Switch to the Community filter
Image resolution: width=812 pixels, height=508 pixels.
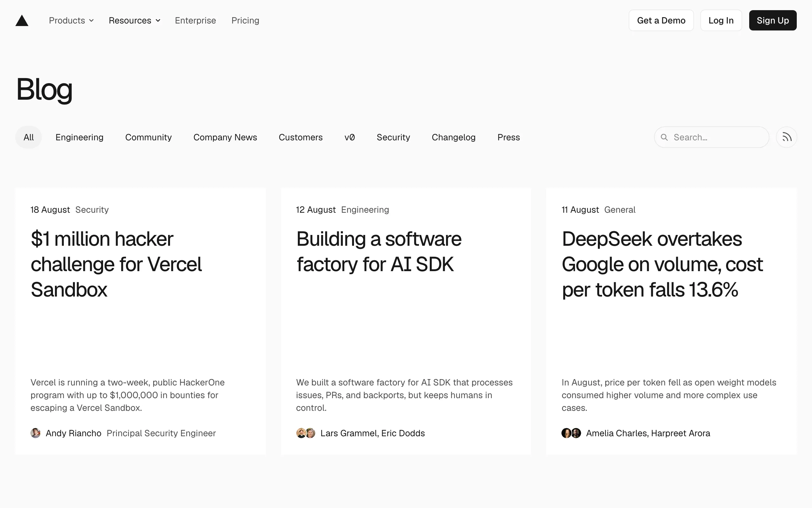coord(148,137)
